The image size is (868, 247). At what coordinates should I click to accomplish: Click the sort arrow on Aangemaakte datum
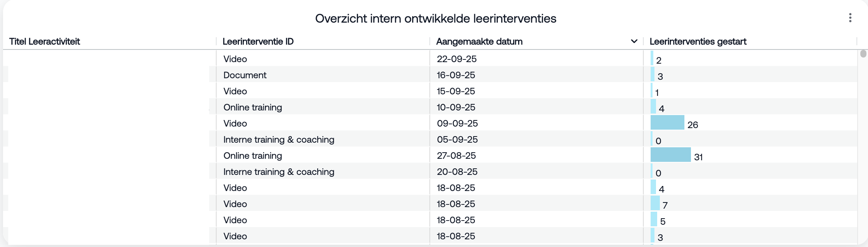pos(634,41)
